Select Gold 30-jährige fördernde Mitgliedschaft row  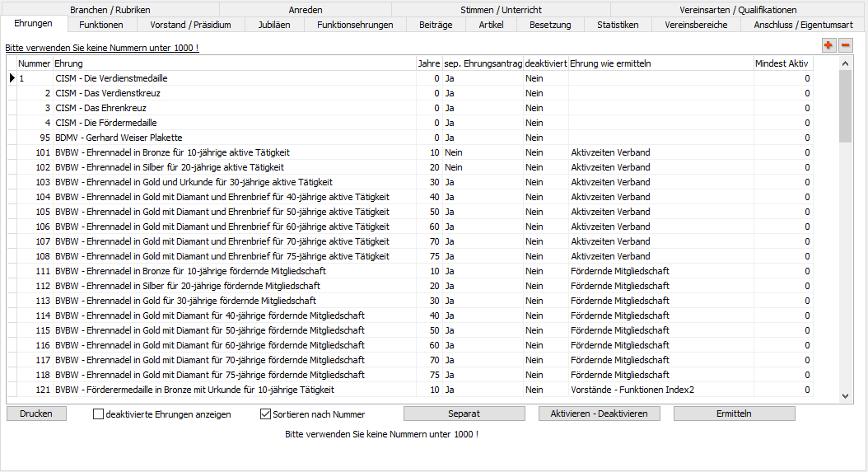pyautogui.click(x=409, y=301)
